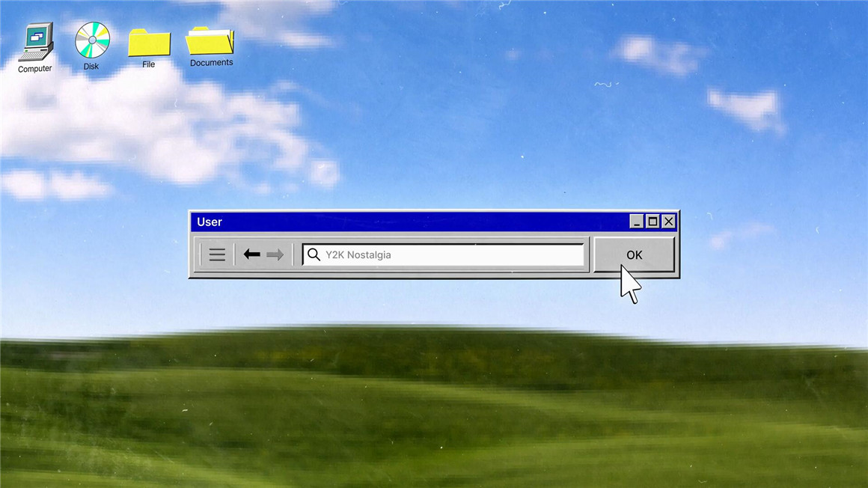The height and width of the screenshot is (488, 868).
Task: Click the "Documents" folder label text
Action: tap(211, 63)
